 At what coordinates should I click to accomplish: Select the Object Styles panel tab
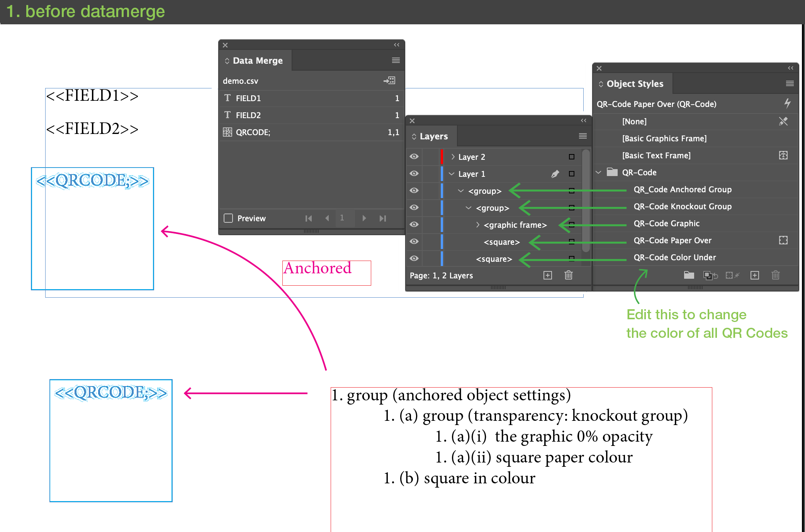(634, 84)
